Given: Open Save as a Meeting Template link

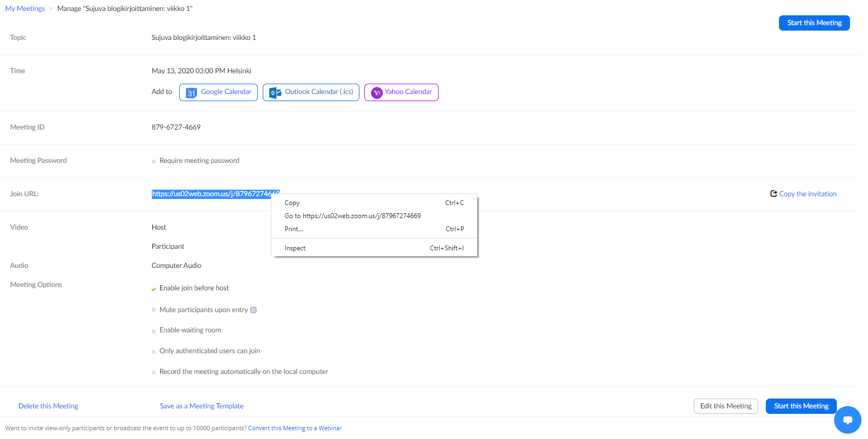Looking at the screenshot, I should (202, 406).
